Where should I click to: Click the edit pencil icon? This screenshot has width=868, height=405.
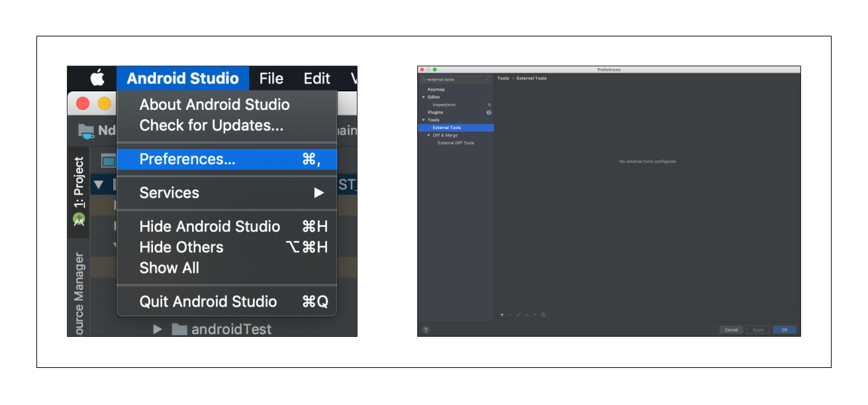tap(518, 314)
